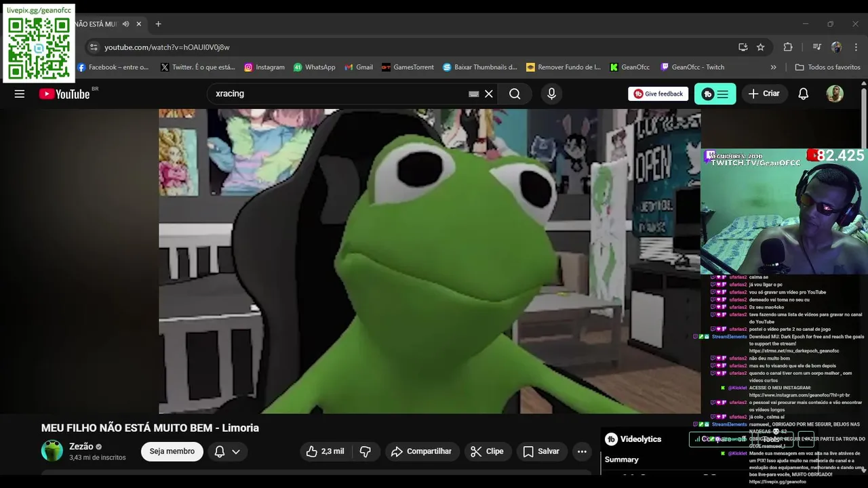
Task: Open the Todos os favoritos folder
Action: coord(827,67)
